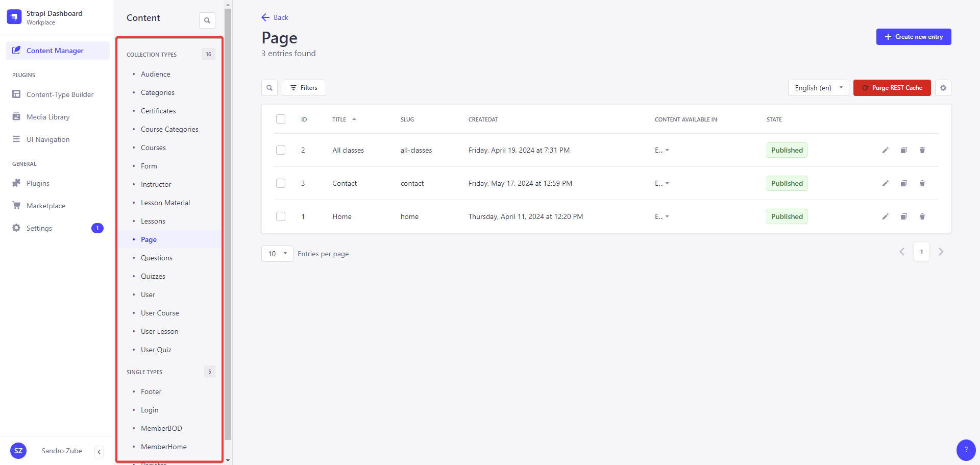
Task: Tick the checkbox for the Contact entry
Action: pos(281,183)
